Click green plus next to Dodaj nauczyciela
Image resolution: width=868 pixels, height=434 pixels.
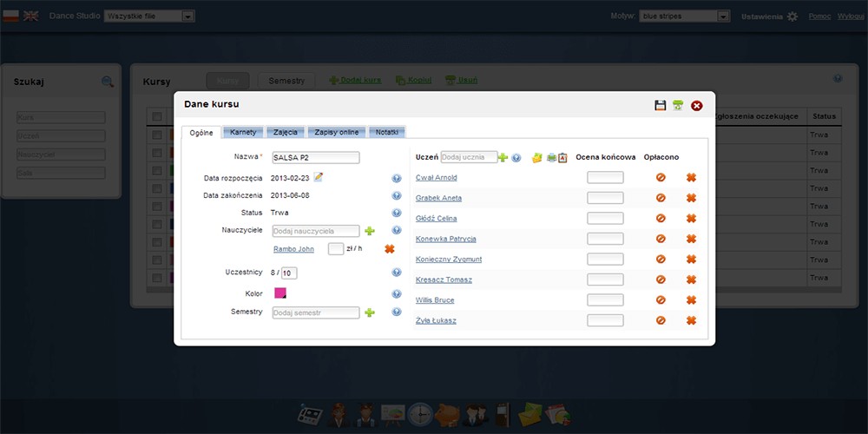pyautogui.click(x=369, y=231)
